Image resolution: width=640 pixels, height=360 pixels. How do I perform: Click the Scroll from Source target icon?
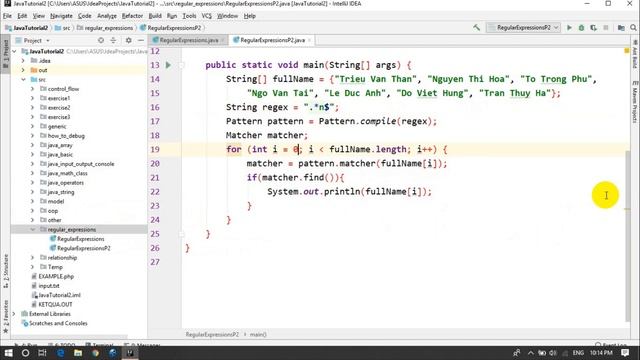point(101,40)
